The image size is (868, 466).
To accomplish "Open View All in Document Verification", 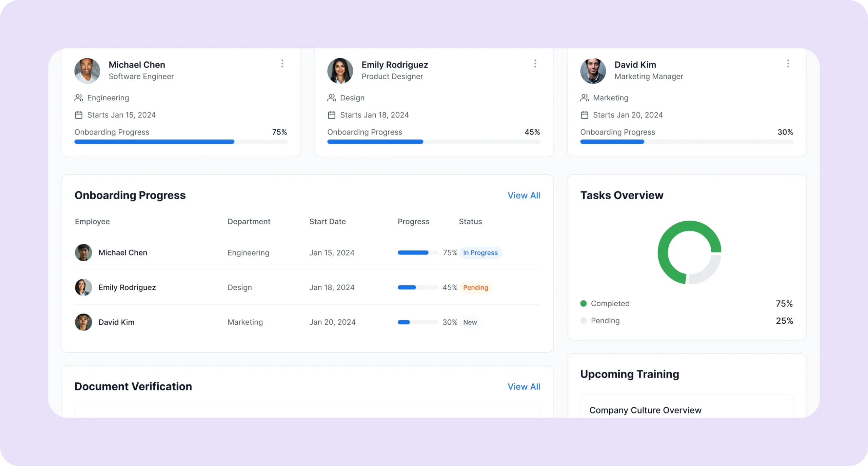I will pos(524,387).
